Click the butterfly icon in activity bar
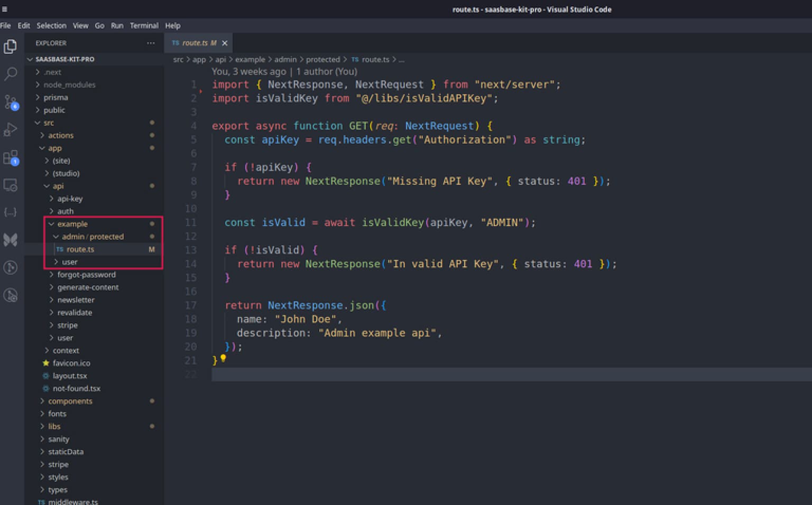Image resolution: width=812 pixels, height=505 pixels. point(10,240)
